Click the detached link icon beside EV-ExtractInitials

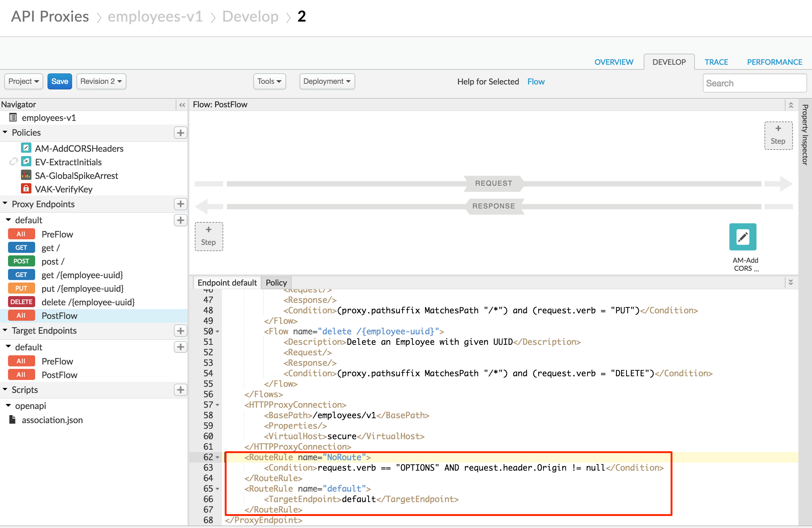tap(13, 162)
